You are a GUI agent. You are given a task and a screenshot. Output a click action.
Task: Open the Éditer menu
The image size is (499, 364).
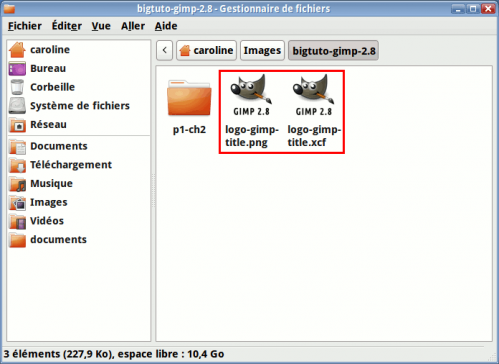67,26
